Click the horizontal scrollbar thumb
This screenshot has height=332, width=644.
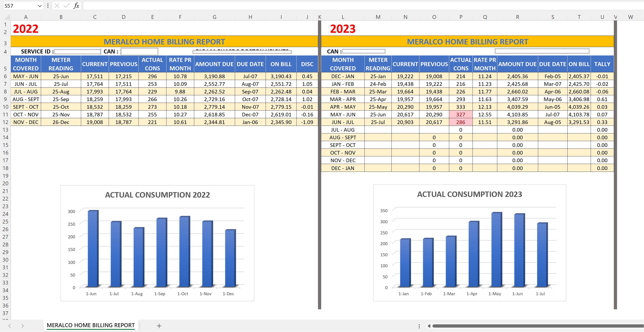point(538,326)
